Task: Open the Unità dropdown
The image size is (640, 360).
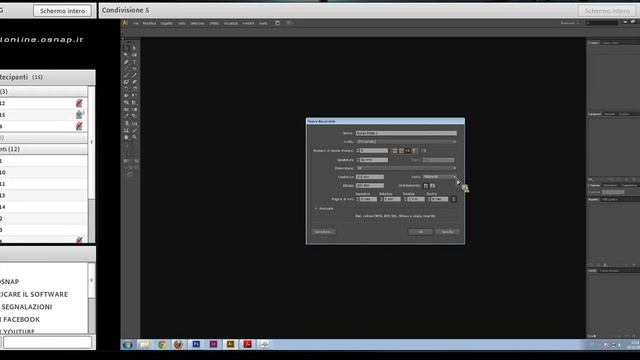Action: coord(439,177)
